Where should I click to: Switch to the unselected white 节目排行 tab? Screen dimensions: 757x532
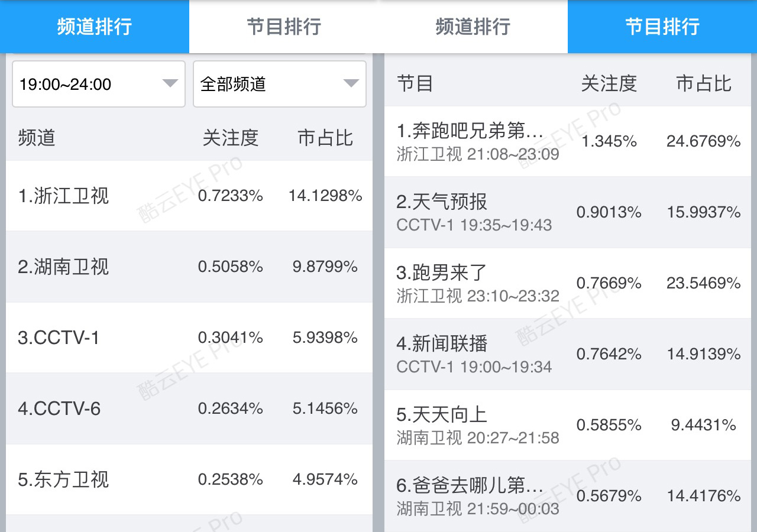click(x=284, y=27)
